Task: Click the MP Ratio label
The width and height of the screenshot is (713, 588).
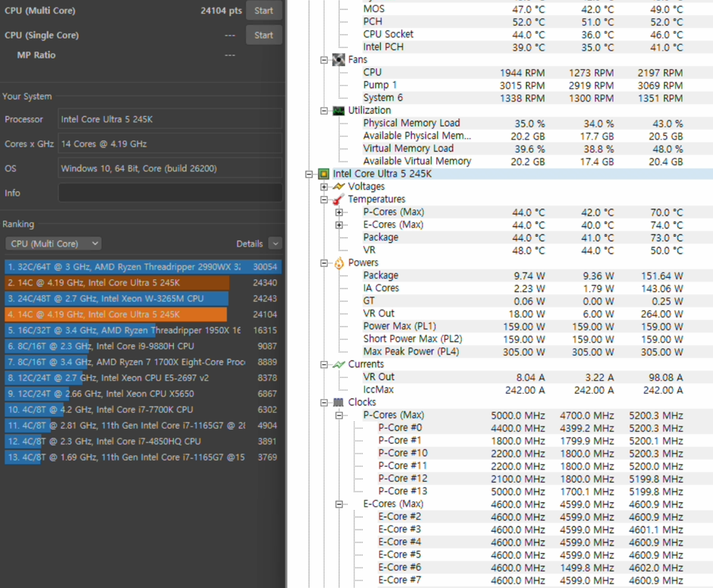Action: click(36, 55)
